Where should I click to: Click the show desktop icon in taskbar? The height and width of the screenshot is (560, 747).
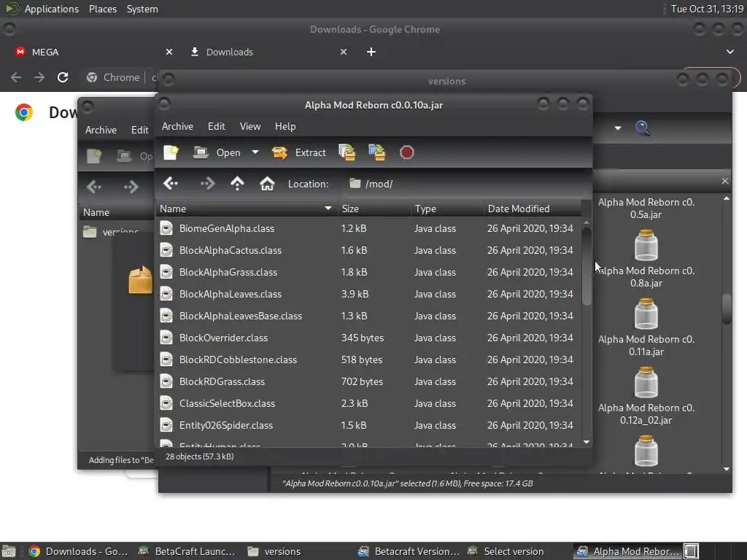point(9,551)
